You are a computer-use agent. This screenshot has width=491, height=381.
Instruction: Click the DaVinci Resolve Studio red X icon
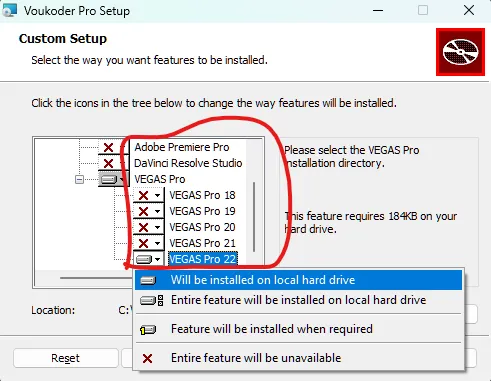click(x=108, y=163)
